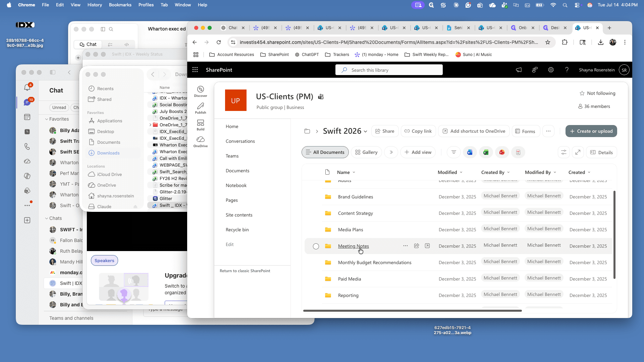Click the horizontal scrollbar under the list
The image size is (644, 362).
[x=412, y=311]
